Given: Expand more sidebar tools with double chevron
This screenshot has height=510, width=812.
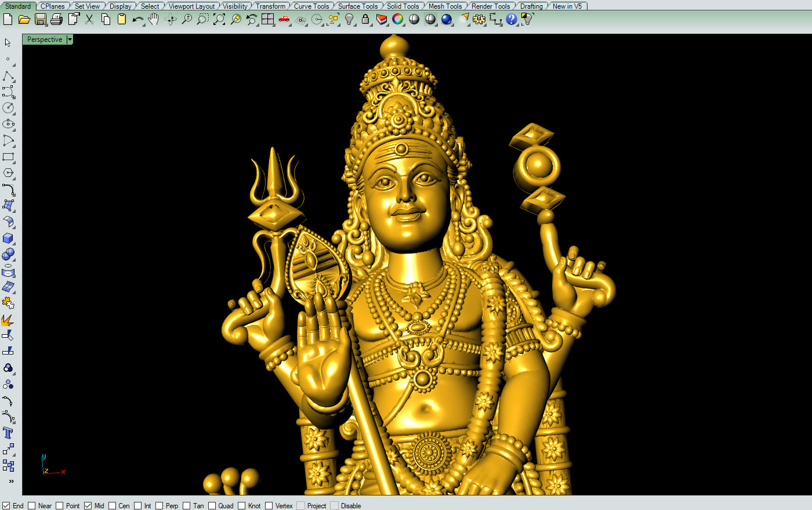Looking at the screenshot, I should click(11, 481).
